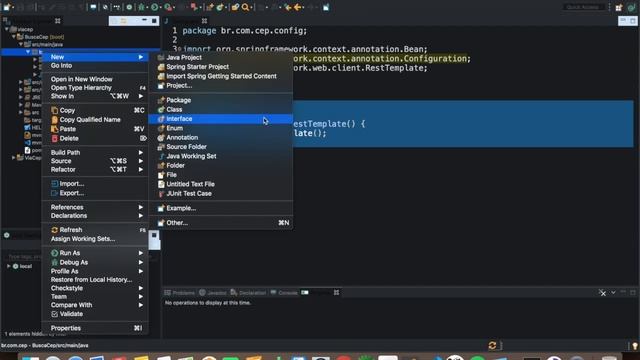Choose Import Spring Getting Started Content
The image size is (640, 360).
(220, 76)
